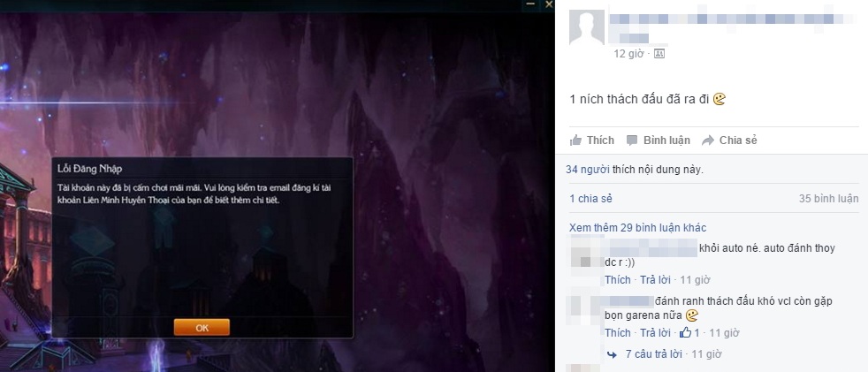Image resolution: width=868 pixels, height=372 pixels.
Task: Open the '1 chia sẻ' shares link
Action: (x=590, y=198)
